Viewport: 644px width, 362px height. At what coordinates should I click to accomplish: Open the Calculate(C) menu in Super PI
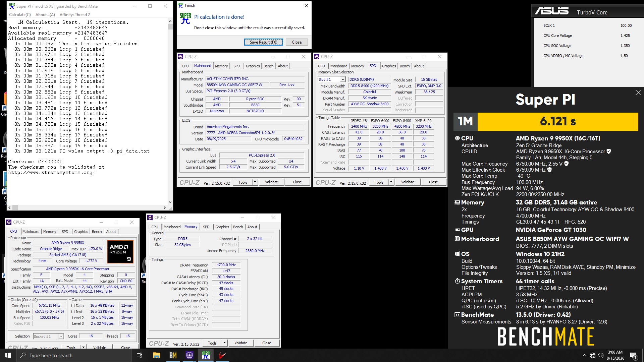point(20,15)
